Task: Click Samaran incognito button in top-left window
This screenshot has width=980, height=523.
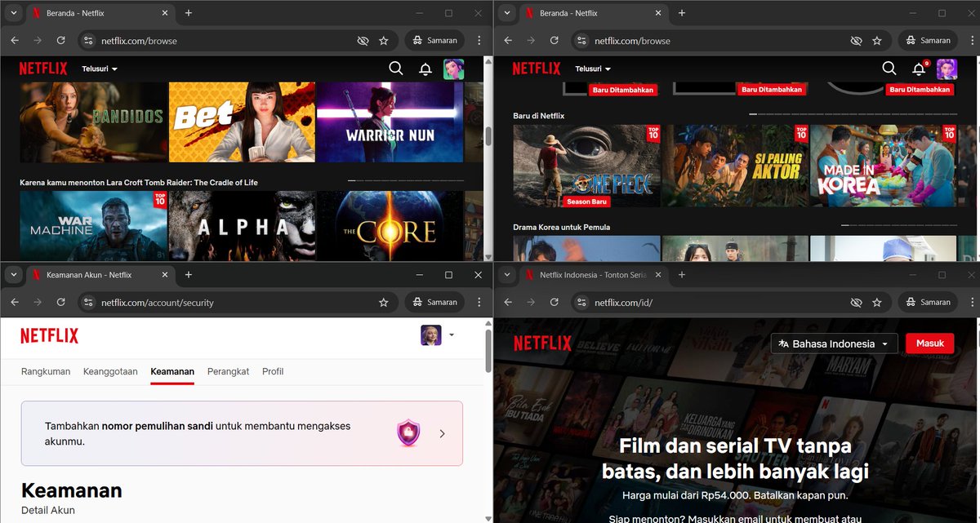Action: pos(434,41)
